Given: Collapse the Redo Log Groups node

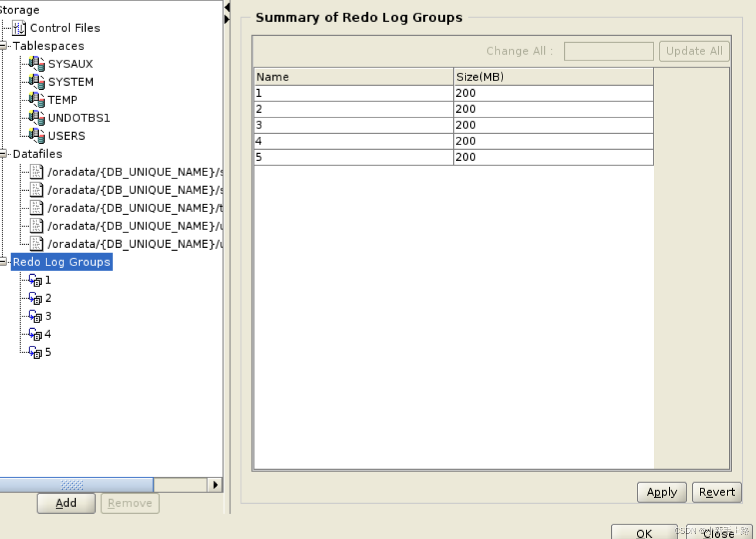Looking at the screenshot, I should point(3,261).
